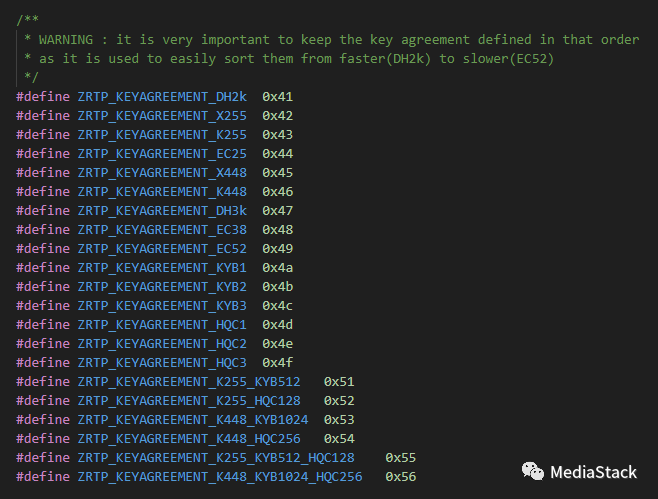Click the hex value 0x4f
The width and height of the screenshot is (658, 499).
(x=277, y=362)
